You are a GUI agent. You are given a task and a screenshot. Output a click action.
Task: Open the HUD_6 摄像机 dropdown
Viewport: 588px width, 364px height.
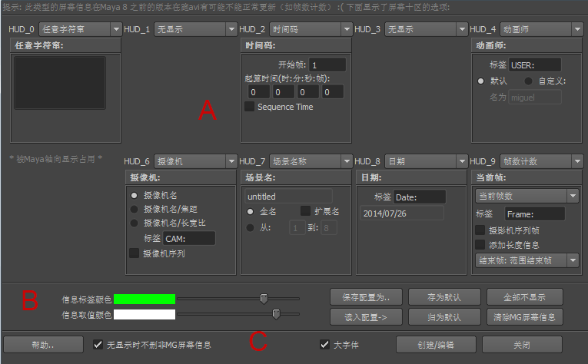pyautogui.click(x=195, y=161)
